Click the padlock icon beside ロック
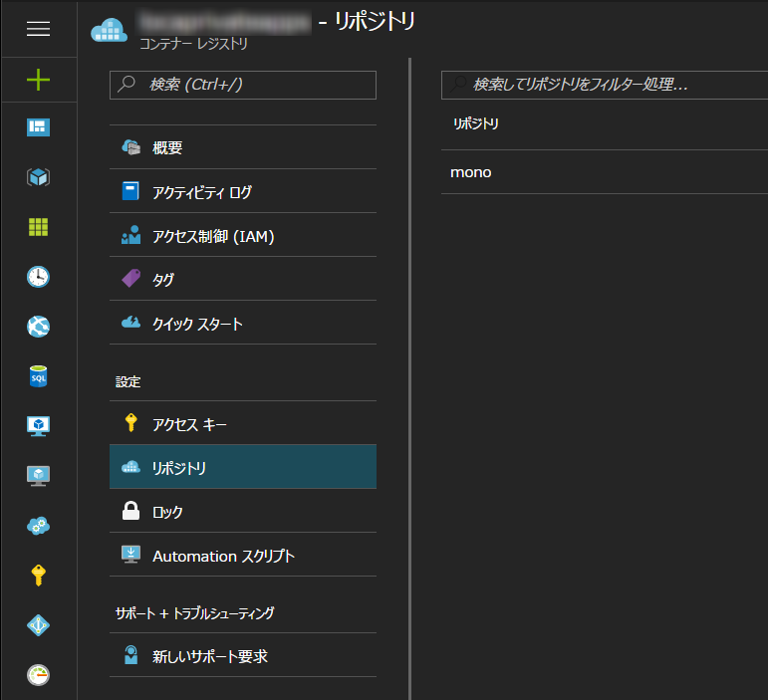 (x=130, y=511)
